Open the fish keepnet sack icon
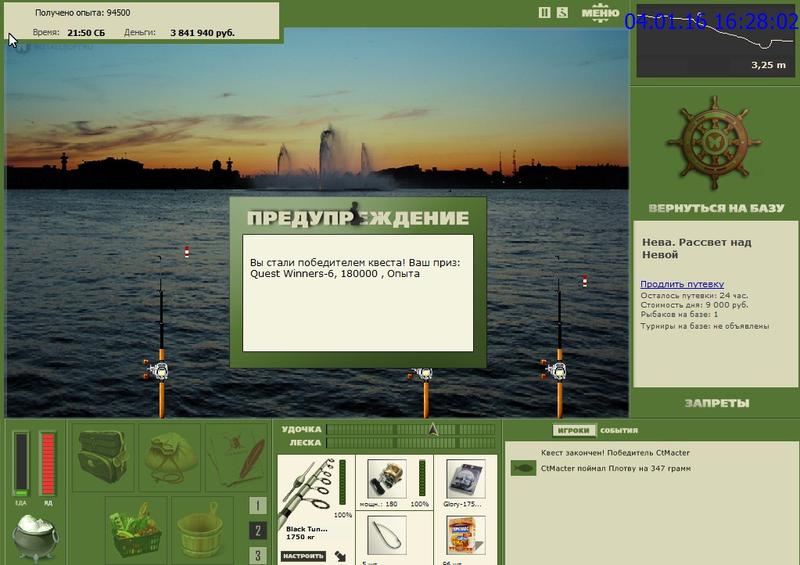Viewport: 800px width, 565px height. click(169, 457)
